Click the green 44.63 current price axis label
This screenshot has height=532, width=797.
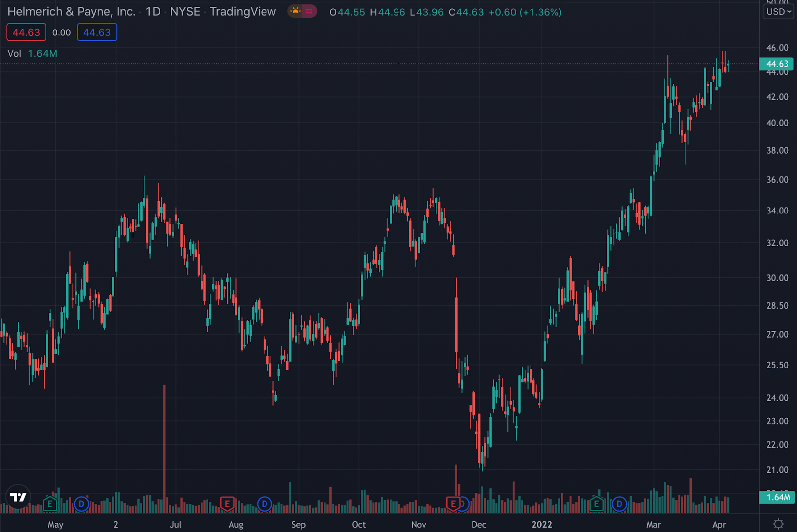coord(777,64)
